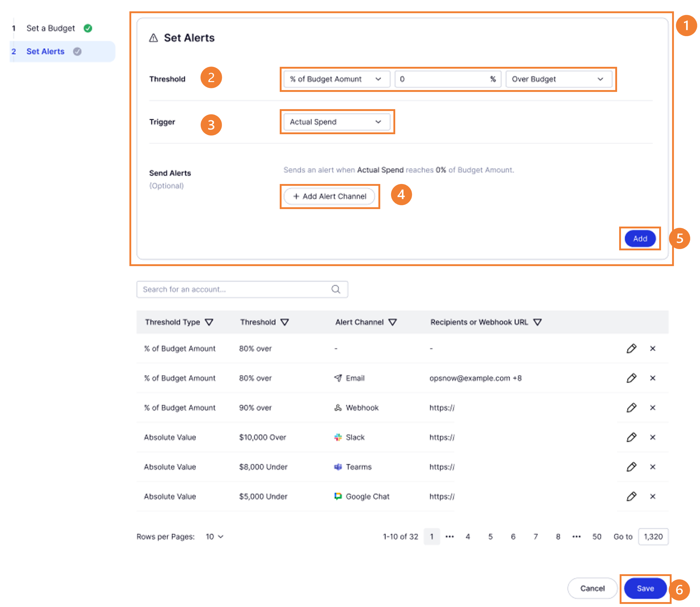Click the search magnifier icon
The width and height of the screenshot is (700, 607).
tap(336, 289)
